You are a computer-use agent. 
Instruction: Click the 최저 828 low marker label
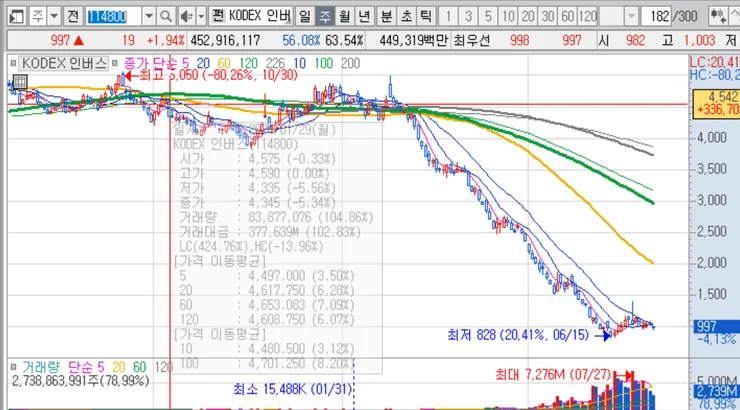[518, 335]
